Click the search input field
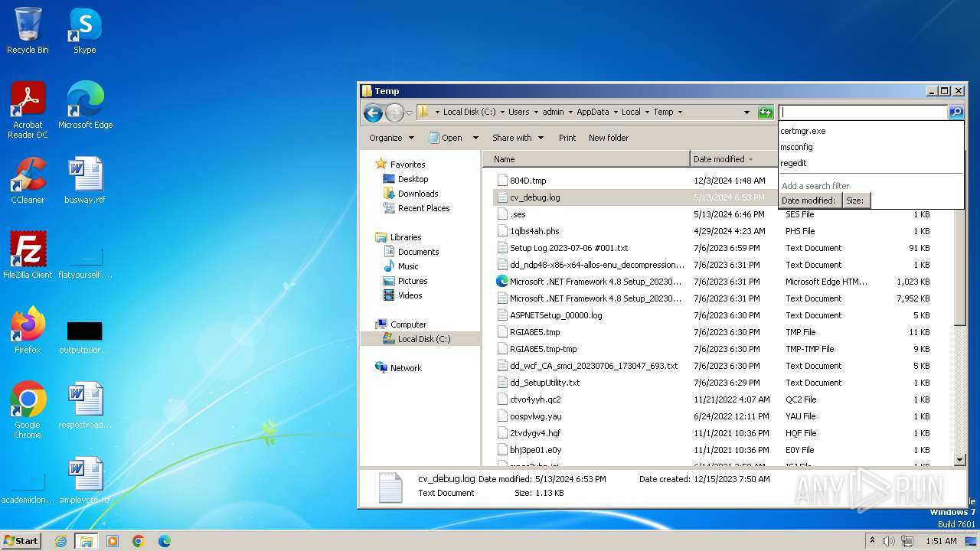The width and height of the screenshot is (980, 551). [x=864, y=112]
